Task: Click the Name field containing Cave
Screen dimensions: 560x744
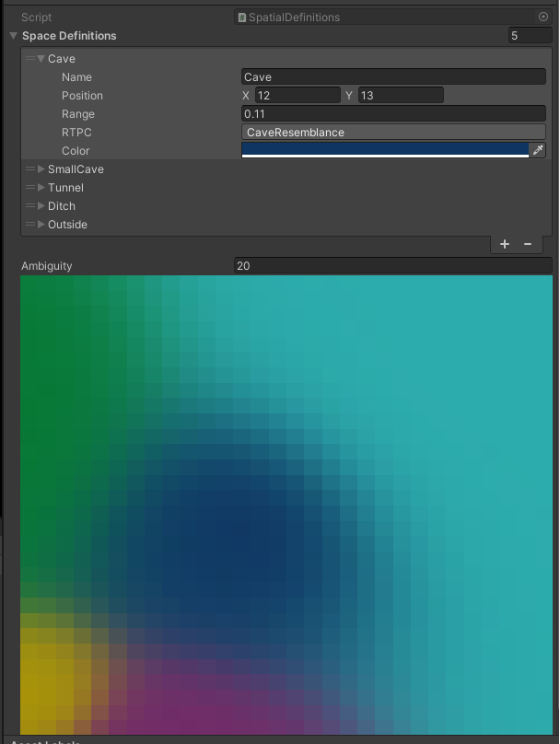Action: click(x=393, y=77)
